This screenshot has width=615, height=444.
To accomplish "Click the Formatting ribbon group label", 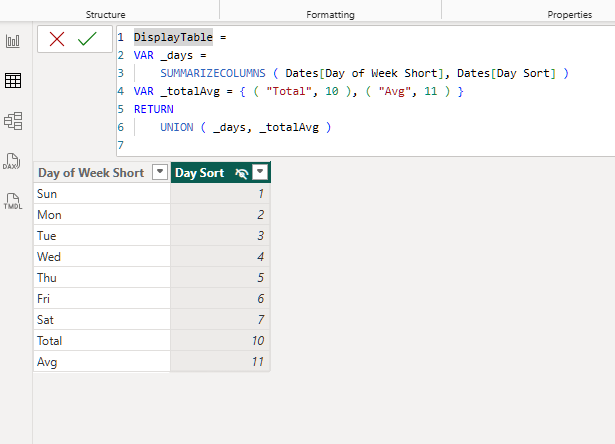I will tap(330, 15).
